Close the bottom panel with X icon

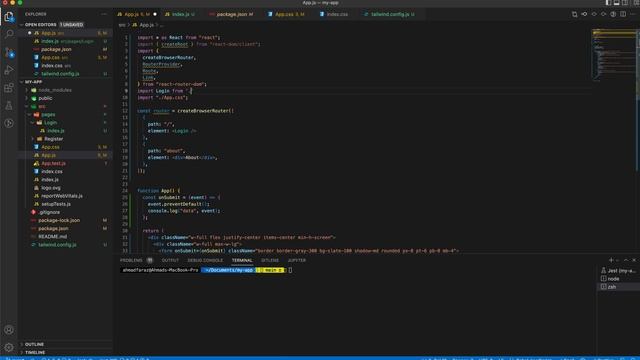coord(634,260)
